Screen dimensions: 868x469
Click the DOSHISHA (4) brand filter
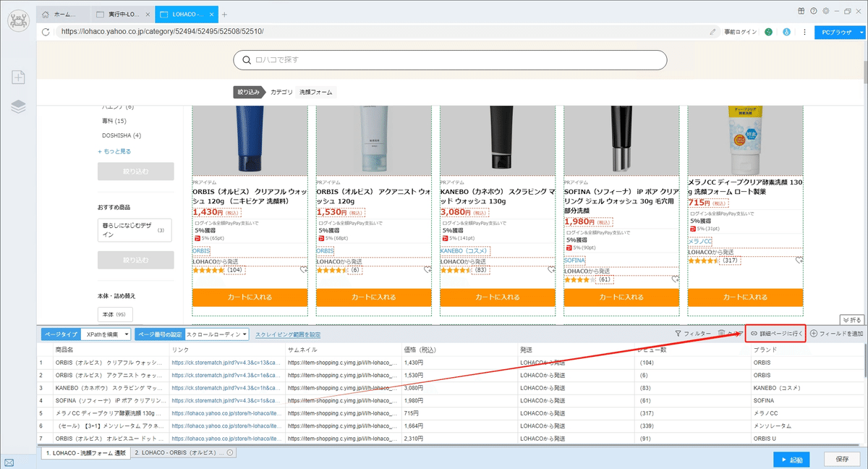pos(122,135)
